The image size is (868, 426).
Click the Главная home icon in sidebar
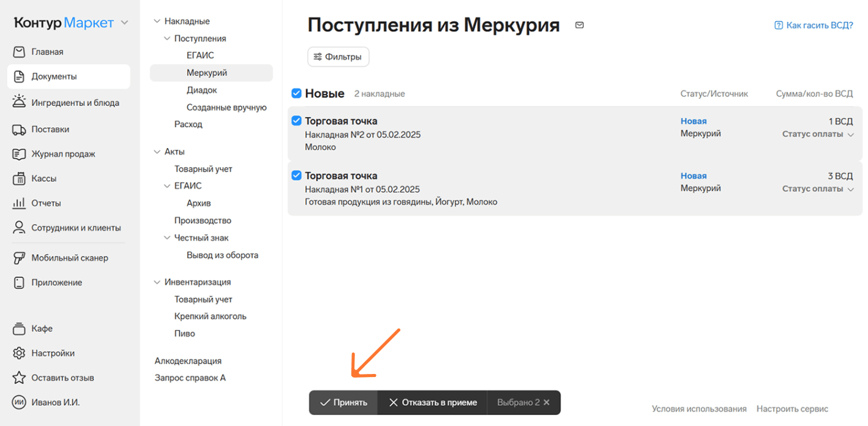coord(19,52)
